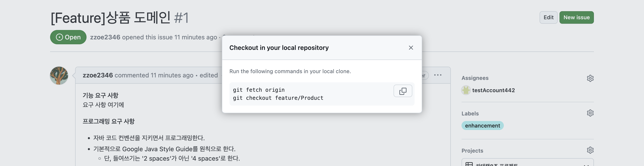Open the Labels gear settings
644x166 pixels.
(590, 113)
